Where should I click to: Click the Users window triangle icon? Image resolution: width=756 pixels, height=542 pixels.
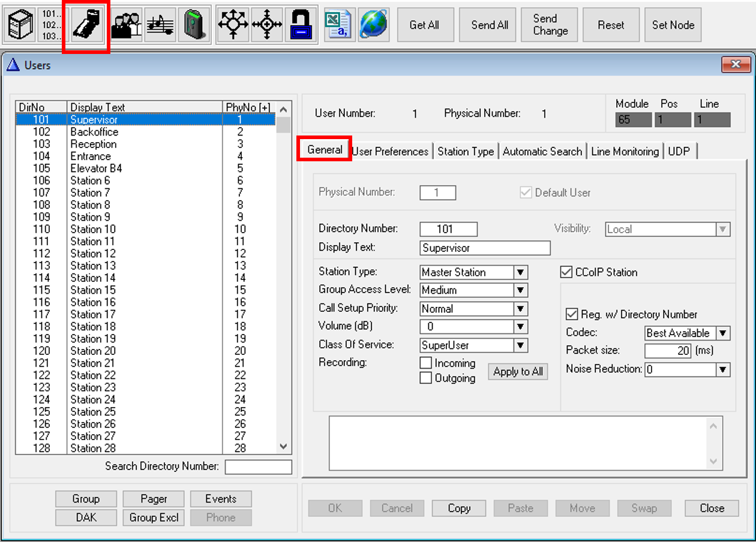(x=14, y=65)
